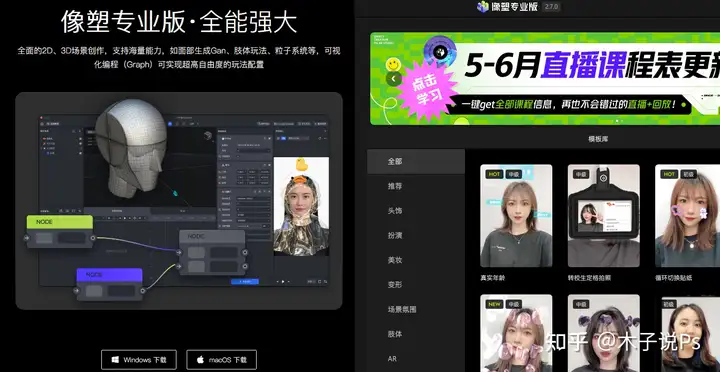Go to previous banner slide arrow

(394, 79)
